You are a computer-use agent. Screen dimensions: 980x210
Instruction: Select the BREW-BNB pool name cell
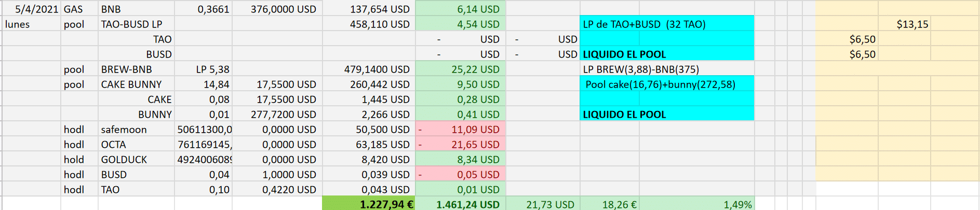[136, 69]
